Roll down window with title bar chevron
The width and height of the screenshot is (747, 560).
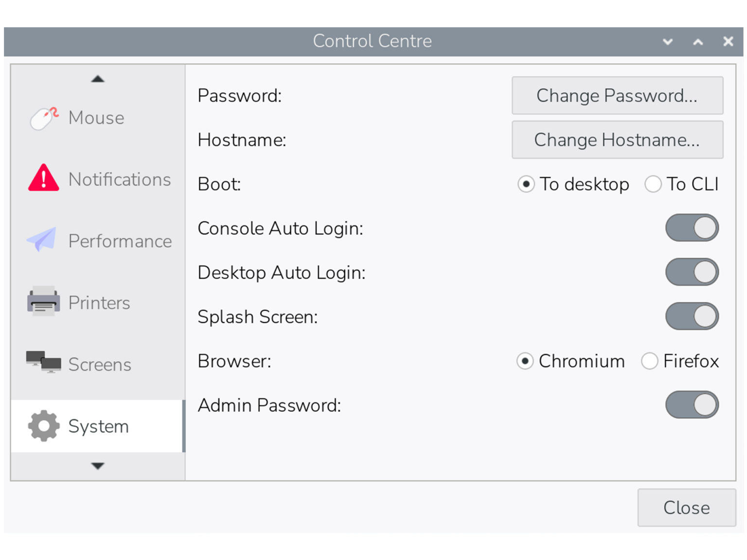668,42
